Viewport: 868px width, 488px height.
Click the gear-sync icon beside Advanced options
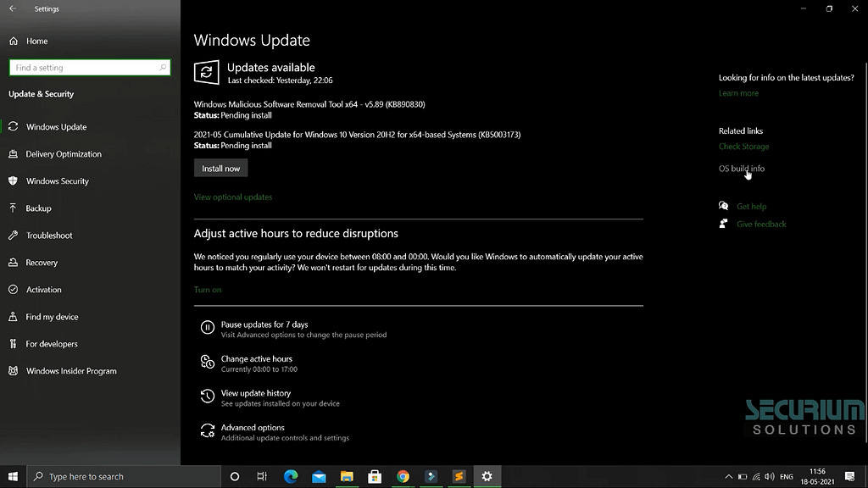[x=208, y=430]
